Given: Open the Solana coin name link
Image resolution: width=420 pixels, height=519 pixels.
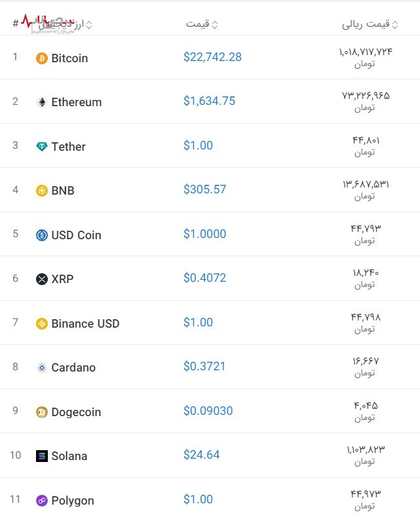Looking at the screenshot, I should click(69, 456).
